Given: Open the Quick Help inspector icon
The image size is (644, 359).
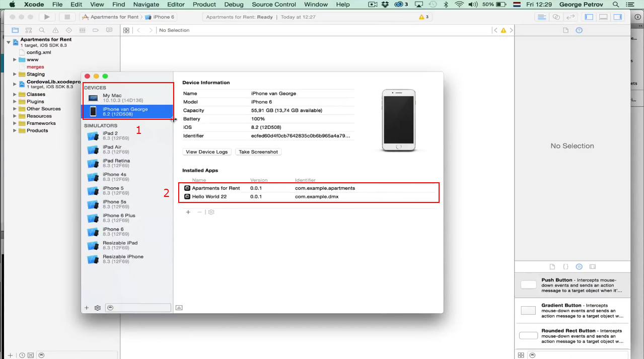Looking at the screenshot, I should pos(579,30).
